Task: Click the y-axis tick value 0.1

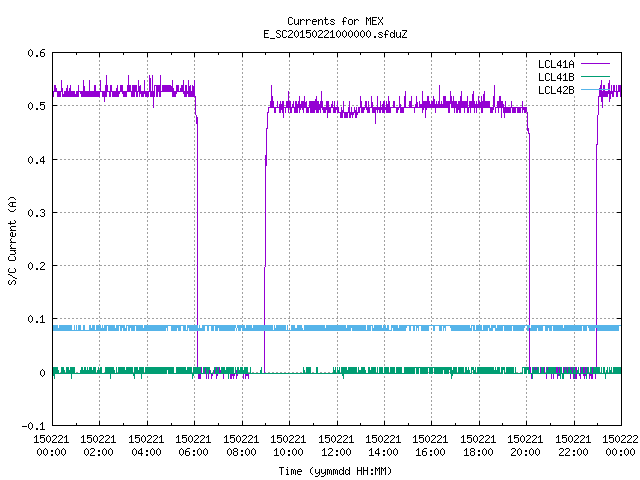Action: [x=36, y=319]
